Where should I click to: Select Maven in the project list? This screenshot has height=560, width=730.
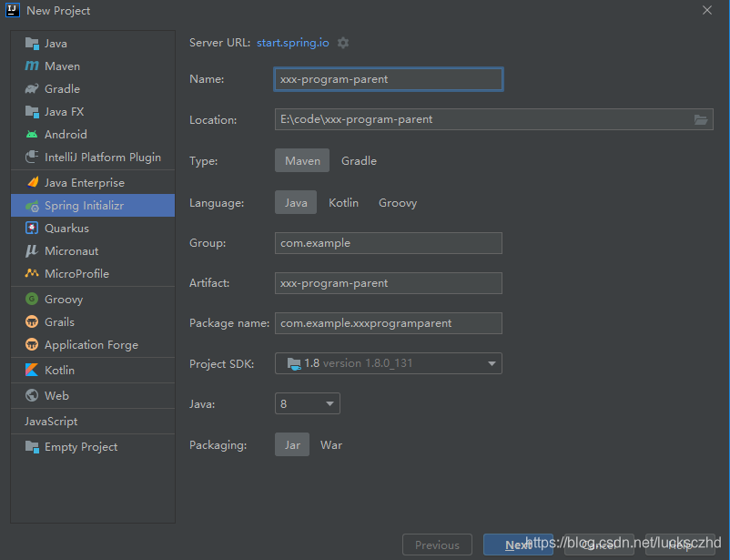pos(93,66)
